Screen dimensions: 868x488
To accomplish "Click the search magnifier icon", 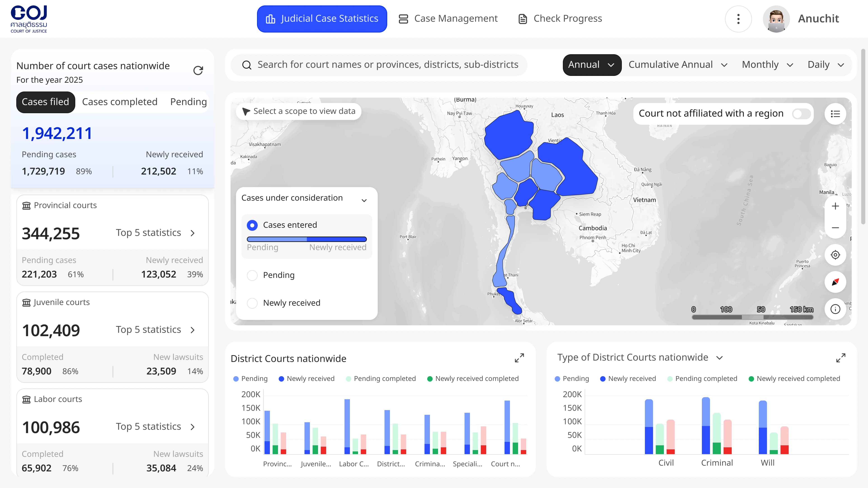I will click(247, 65).
